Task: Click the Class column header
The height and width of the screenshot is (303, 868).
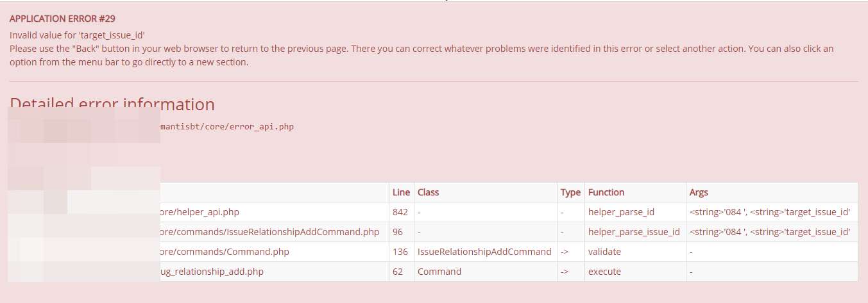Action: 428,192
